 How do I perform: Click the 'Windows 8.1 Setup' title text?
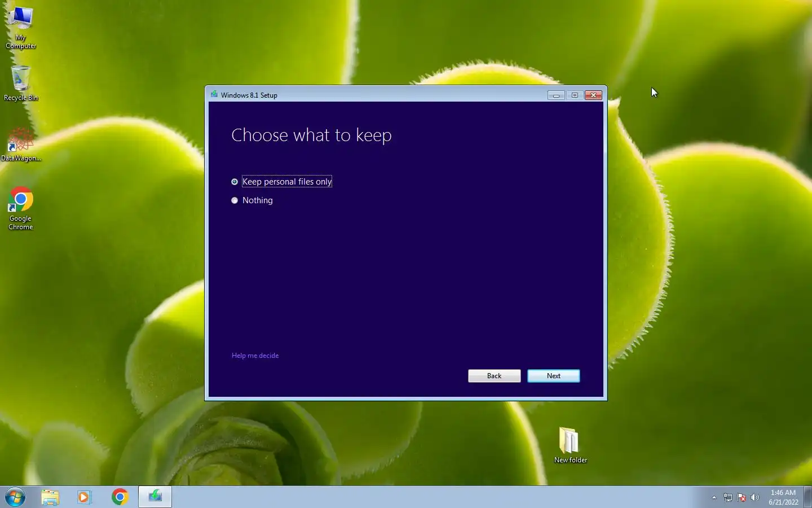pyautogui.click(x=249, y=95)
